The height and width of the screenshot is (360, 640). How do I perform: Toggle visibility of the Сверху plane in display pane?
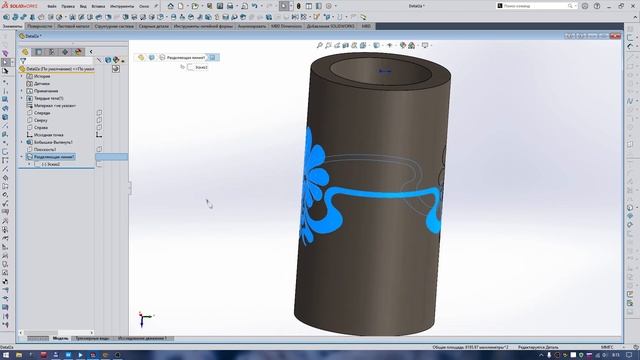(x=99, y=120)
